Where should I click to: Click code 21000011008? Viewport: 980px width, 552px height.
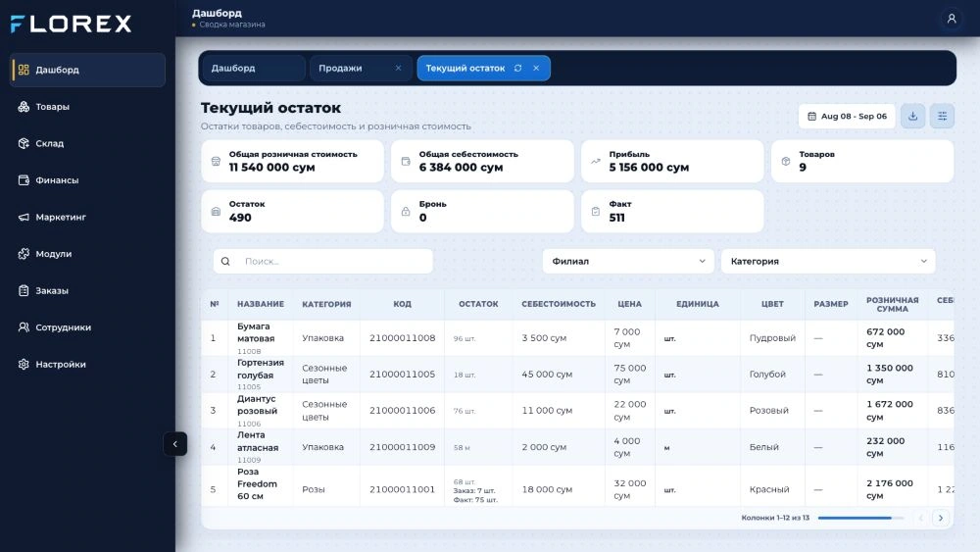click(402, 337)
